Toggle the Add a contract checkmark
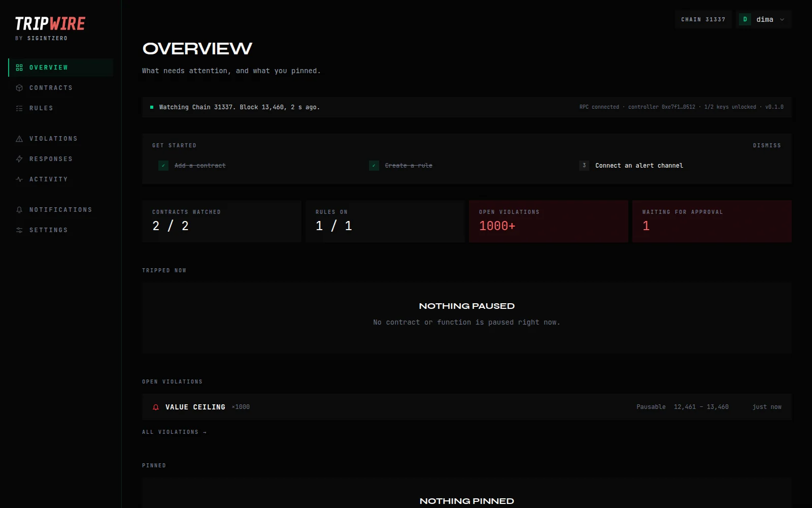This screenshot has width=812, height=508. pyautogui.click(x=163, y=166)
